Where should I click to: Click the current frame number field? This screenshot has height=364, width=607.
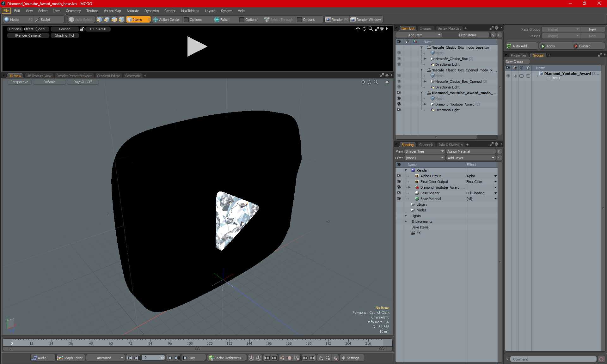pyautogui.click(x=151, y=358)
